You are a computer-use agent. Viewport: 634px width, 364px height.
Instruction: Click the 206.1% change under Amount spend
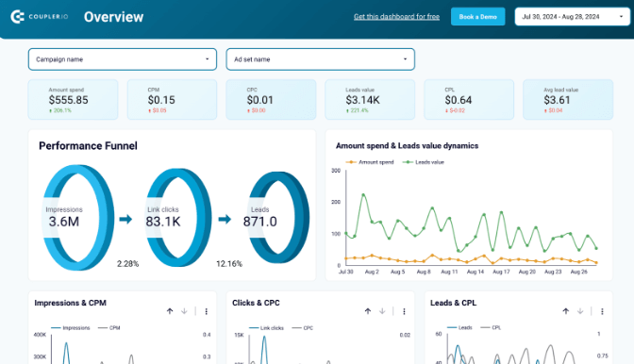coord(62,110)
